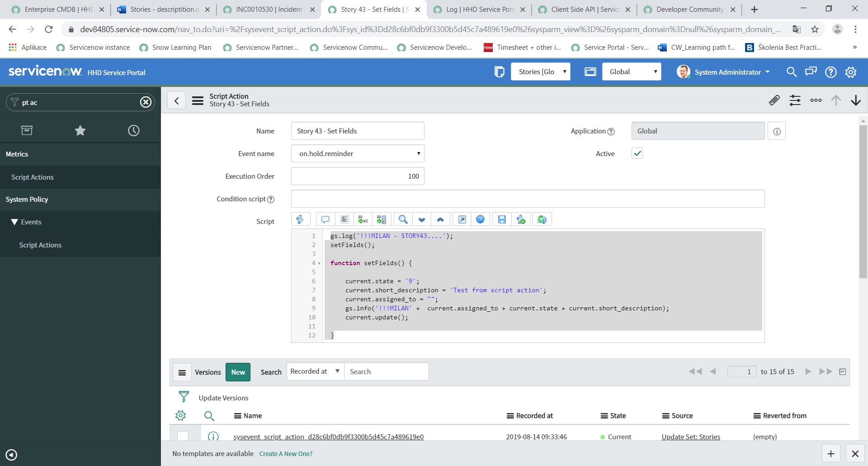Click the save script floppy icon

tap(502, 219)
